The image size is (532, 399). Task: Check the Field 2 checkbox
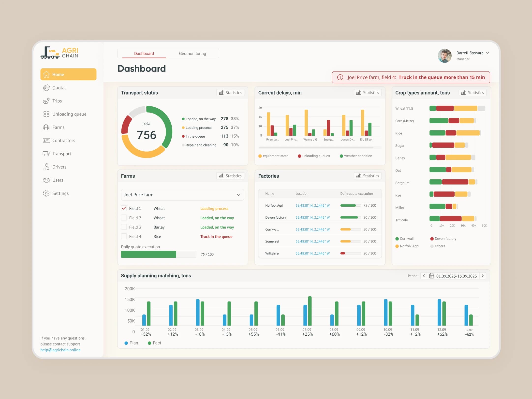[x=124, y=218]
